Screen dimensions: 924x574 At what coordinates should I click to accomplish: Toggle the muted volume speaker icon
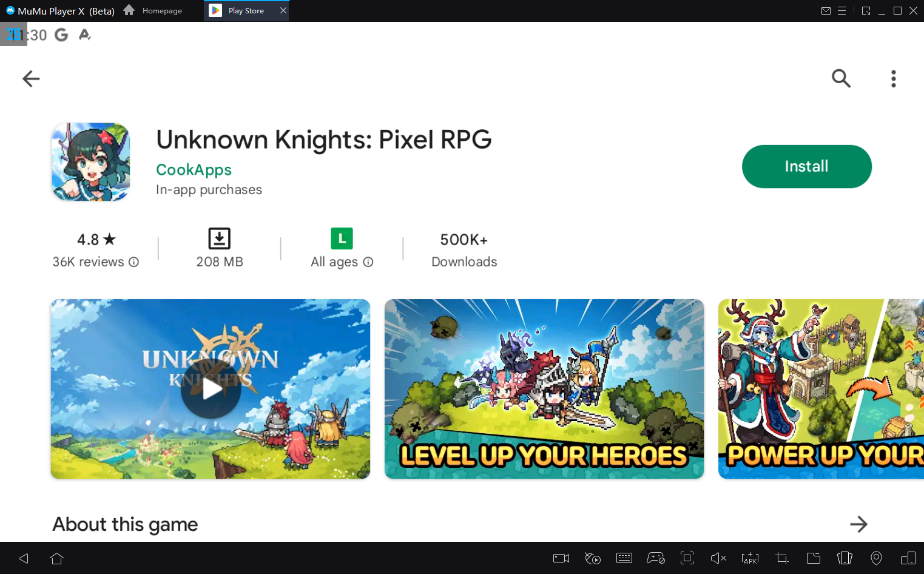click(x=718, y=558)
